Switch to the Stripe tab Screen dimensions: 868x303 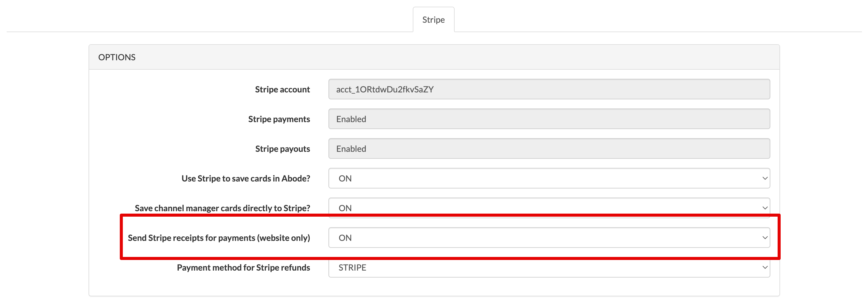[x=433, y=19]
